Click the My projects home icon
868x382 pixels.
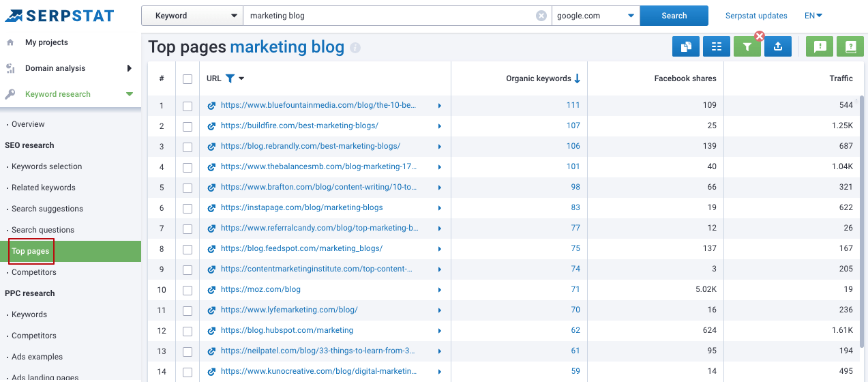10,42
